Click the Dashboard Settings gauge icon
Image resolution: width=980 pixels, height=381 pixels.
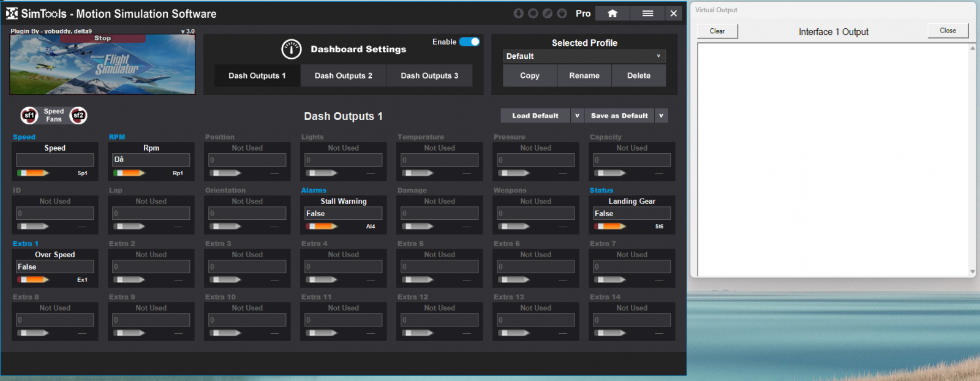point(292,49)
